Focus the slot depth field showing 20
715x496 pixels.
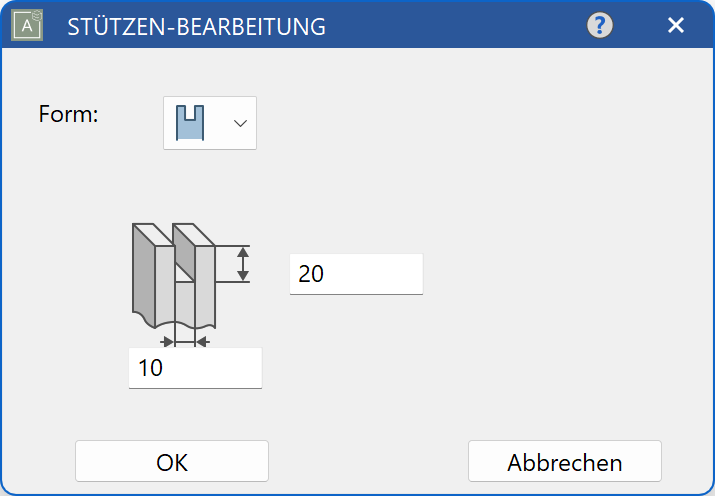coord(356,274)
